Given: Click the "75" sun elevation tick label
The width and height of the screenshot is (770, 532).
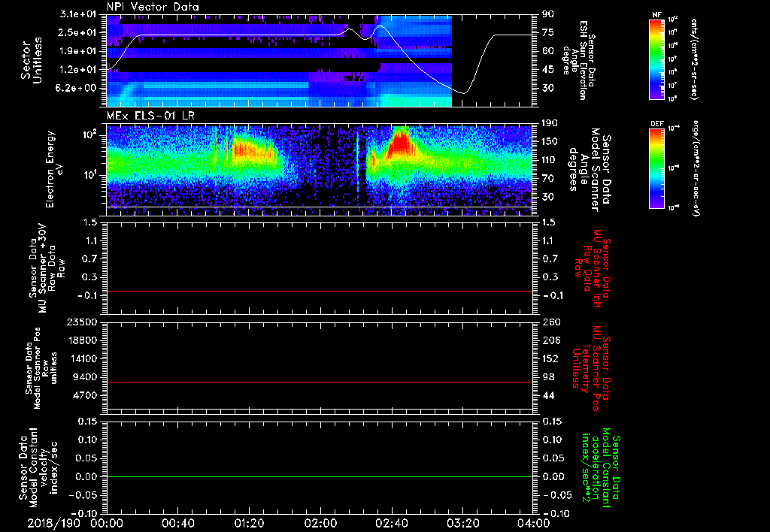Looking at the screenshot, I should (548, 32).
